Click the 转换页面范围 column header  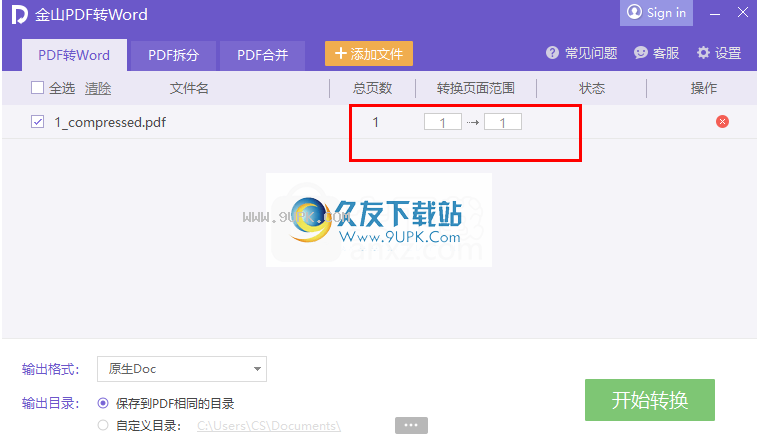(476, 88)
